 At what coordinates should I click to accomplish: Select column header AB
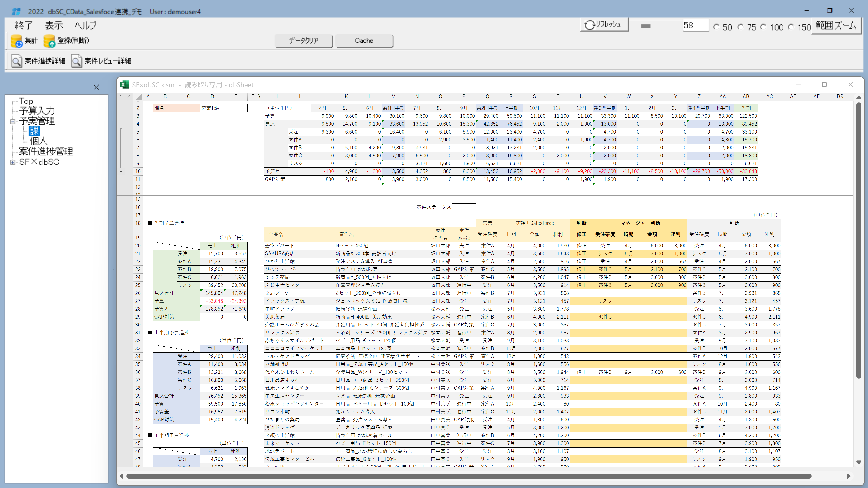[746, 97]
